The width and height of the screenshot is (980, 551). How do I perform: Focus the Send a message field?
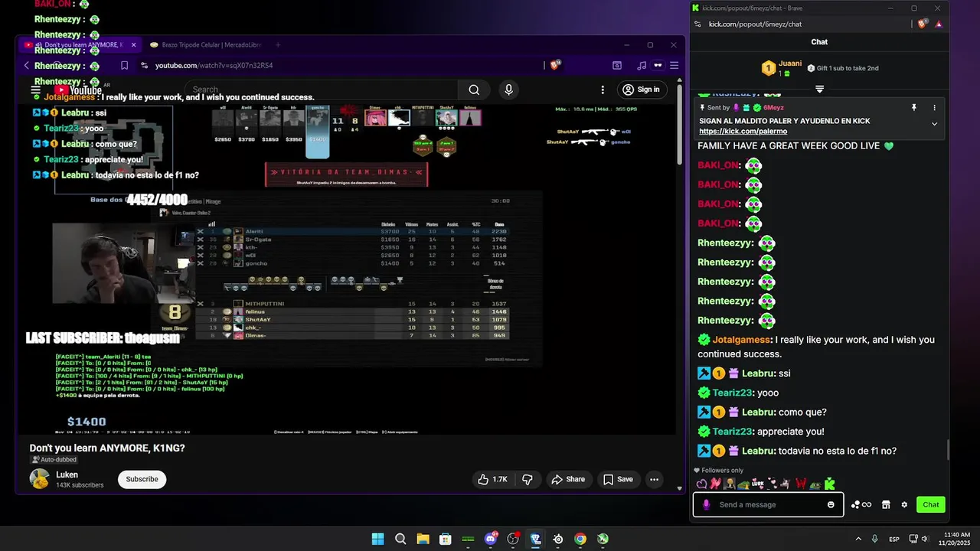click(769, 504)
